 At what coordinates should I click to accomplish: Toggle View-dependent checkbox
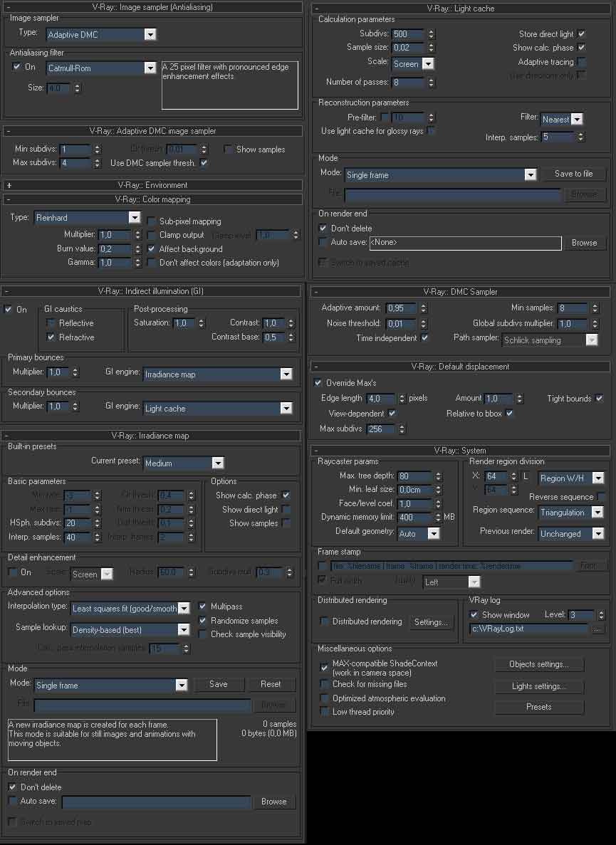click(392, 414)
